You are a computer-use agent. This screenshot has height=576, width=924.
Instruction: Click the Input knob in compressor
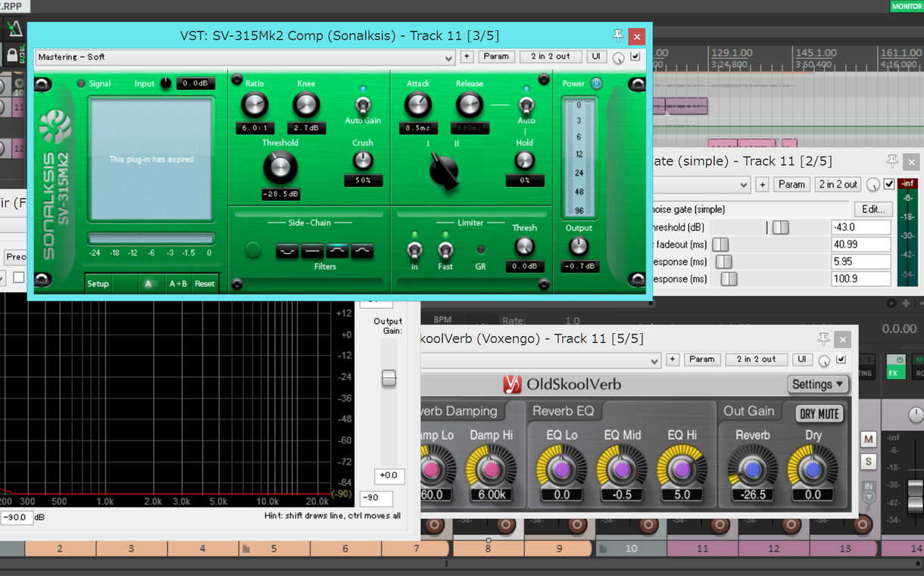click(166, 83)
